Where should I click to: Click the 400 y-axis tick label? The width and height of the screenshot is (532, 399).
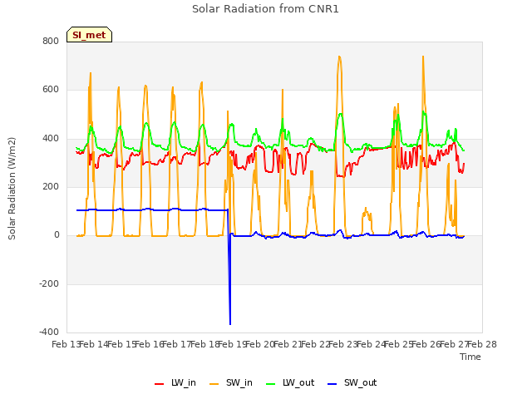click(x=51, y=139)
